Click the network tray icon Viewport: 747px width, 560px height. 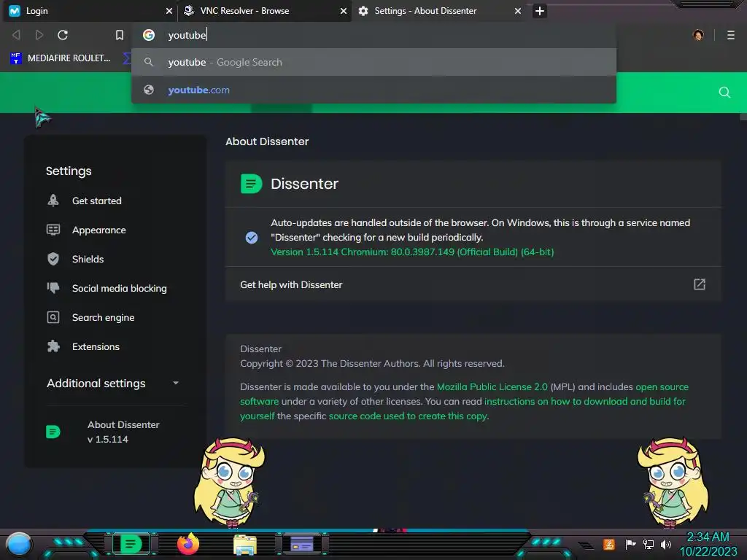pos(649,544)
